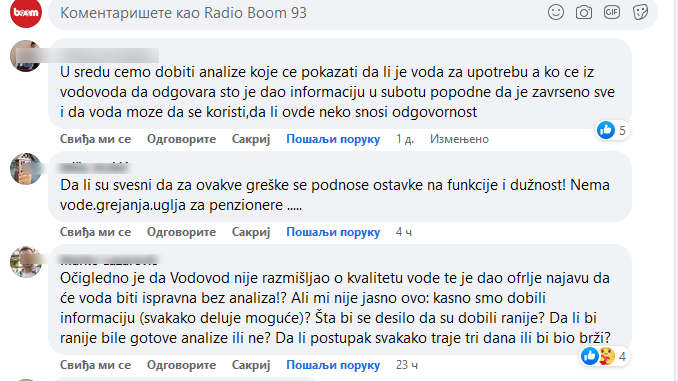Like the first comment via 'Свиђа ми се'
The image size is (678, 381).
pos(95,139)
